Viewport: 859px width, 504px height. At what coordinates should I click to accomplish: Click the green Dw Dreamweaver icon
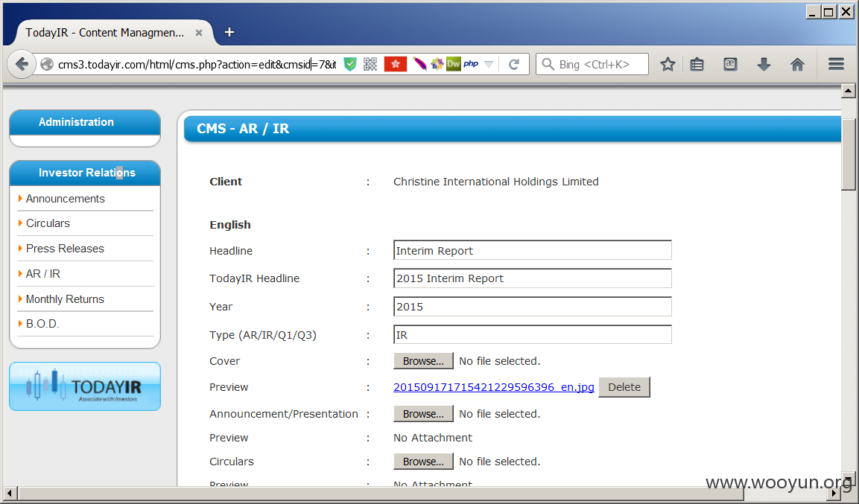click(x=454, y=65)
